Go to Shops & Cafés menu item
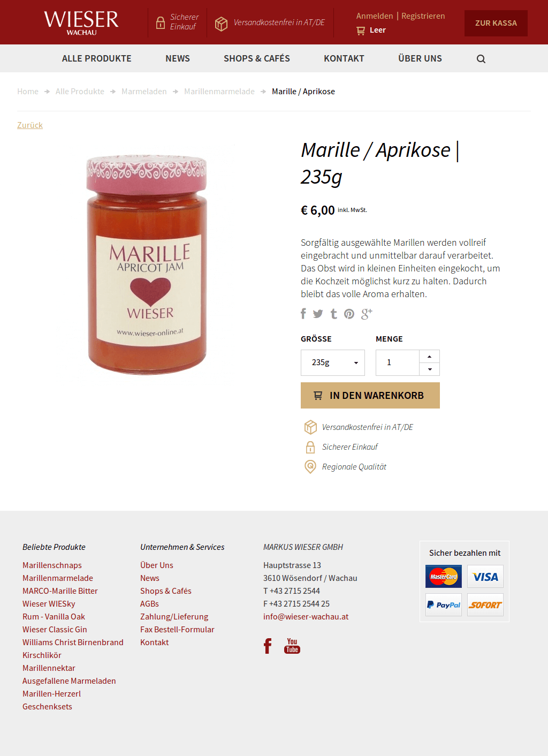 coord(257,58)
